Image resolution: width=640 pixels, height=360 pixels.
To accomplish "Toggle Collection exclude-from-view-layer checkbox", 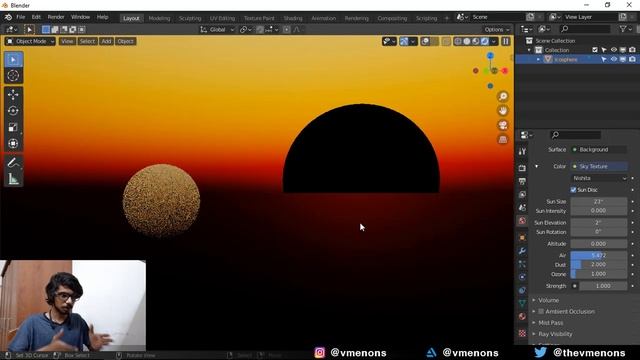I will pyautogui.click(x=595, y=50).
